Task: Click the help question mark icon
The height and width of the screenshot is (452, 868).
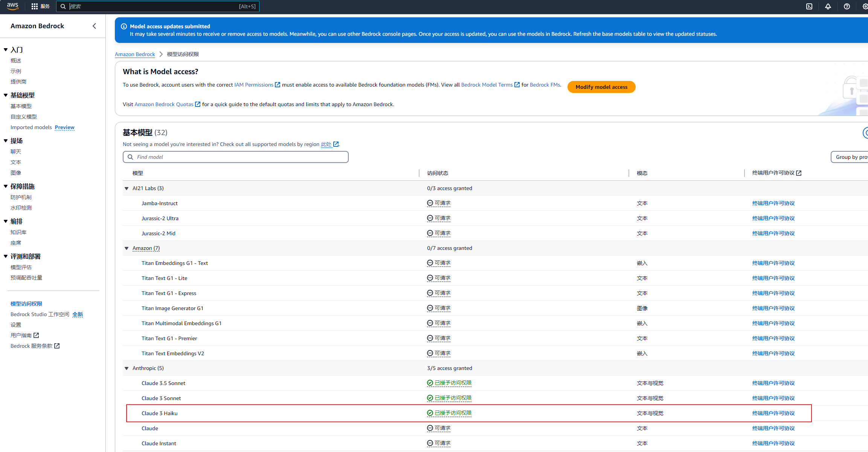Action: (847, 6)
